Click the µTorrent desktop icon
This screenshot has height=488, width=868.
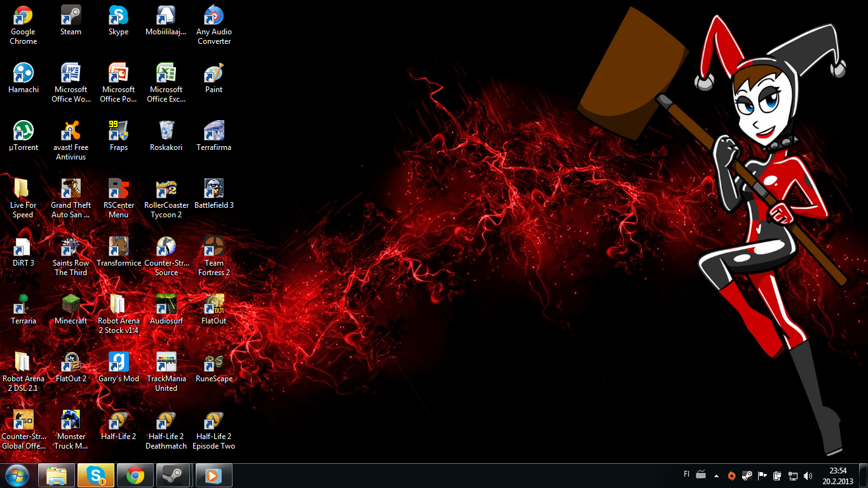point(24,137)
